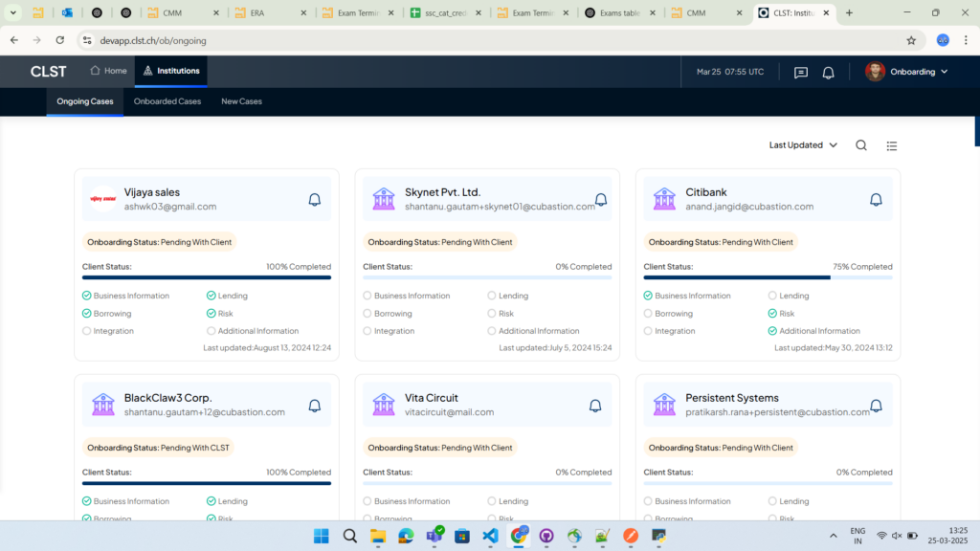Switch to Exams table browser tab

click(620, 12)
